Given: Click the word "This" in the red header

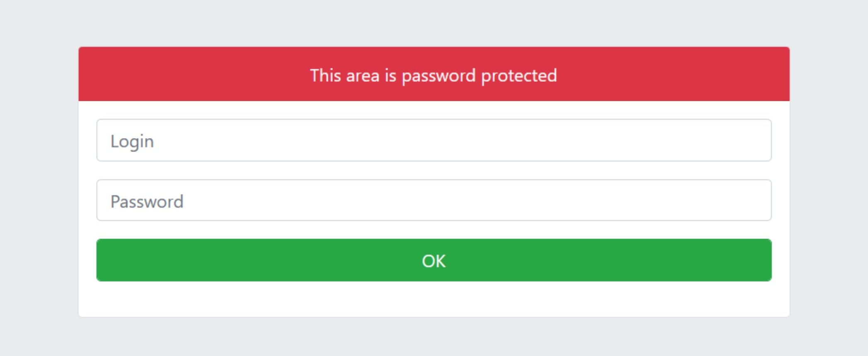Looking at the screenshot, I should click(325, 76).
